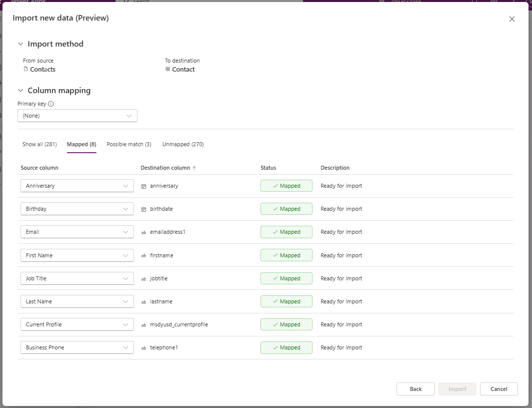Open the Current Profile source dropdown
The width and height of the screenshot is (532, 408).
(77, 324)
